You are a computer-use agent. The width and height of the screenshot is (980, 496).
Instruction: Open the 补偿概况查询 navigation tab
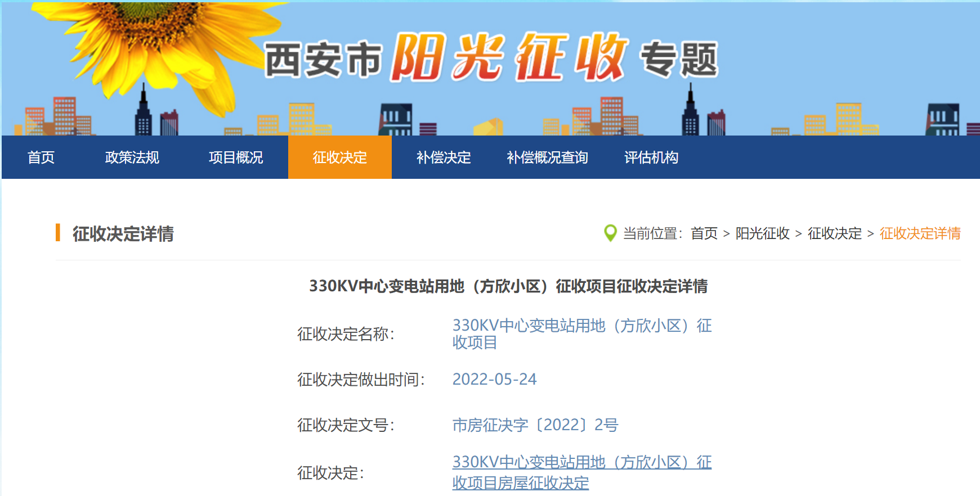click(547, 157)
